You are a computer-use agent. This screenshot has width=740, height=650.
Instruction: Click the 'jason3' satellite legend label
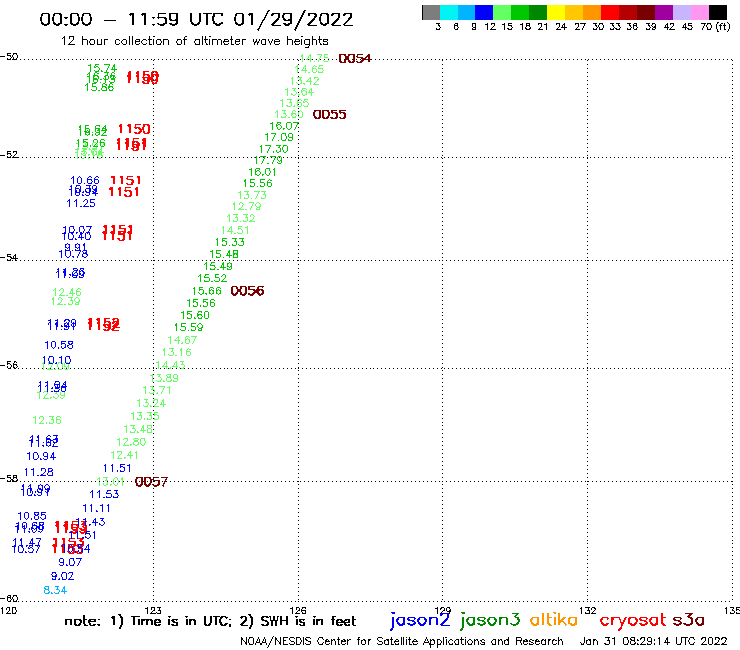(x=490, y=620)
